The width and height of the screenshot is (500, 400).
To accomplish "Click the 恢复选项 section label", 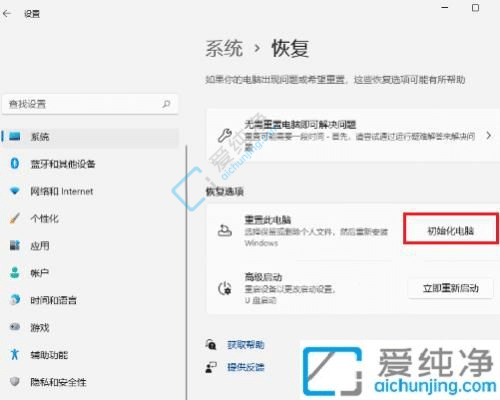I will (225, 192).
